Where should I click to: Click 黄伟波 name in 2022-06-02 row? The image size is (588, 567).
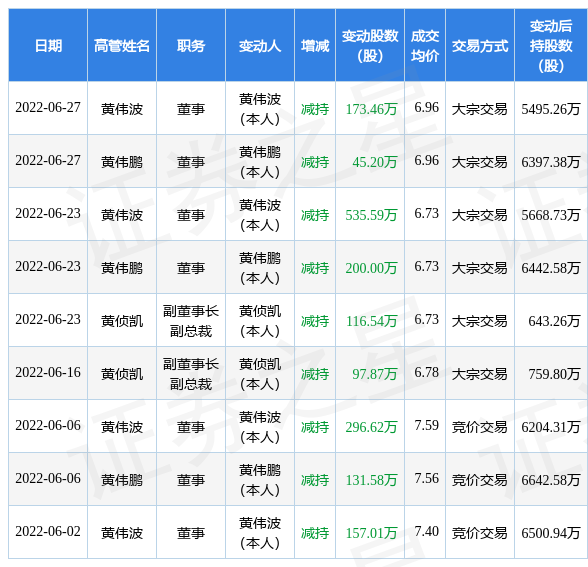pos(122,533)
